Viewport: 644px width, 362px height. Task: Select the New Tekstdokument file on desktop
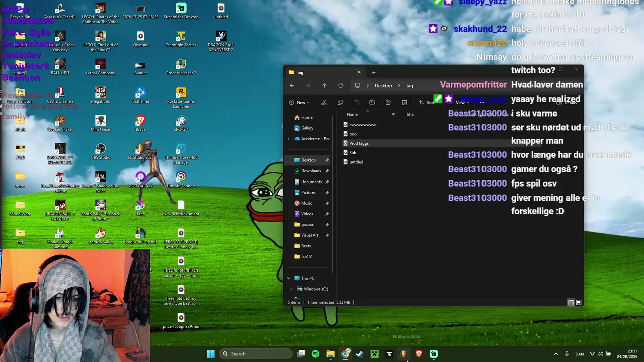[x=181, y=208]
